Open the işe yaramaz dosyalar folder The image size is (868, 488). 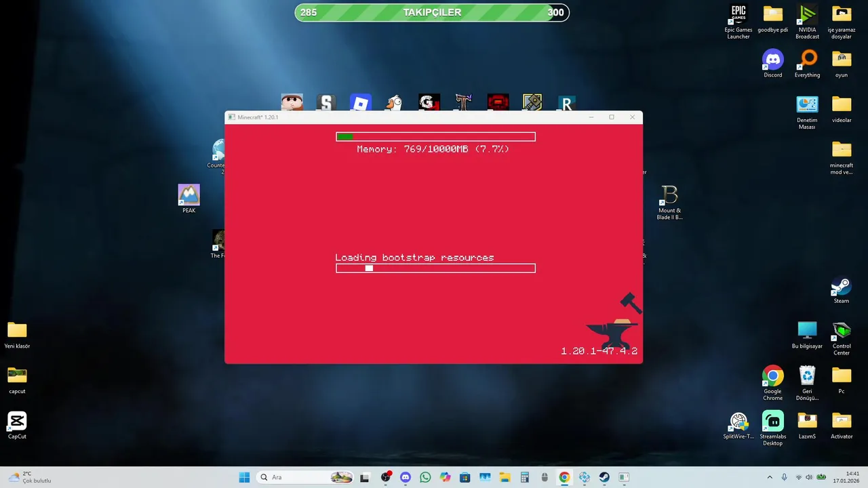pos(842,22)
